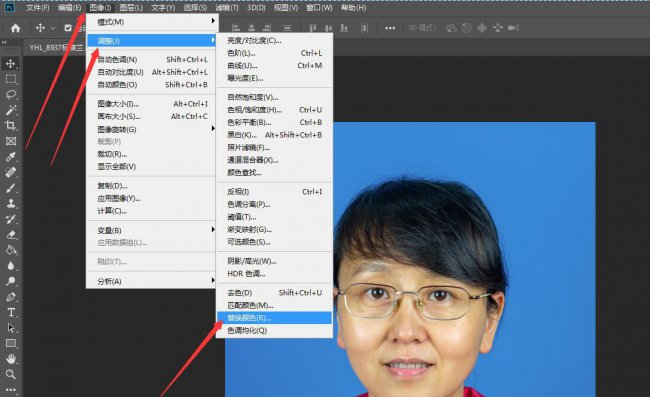This screenshot has width=650, height=397.
Task: Choose 亮度/对比度(C)... menu entry
Action: click(x=274, y=41)
